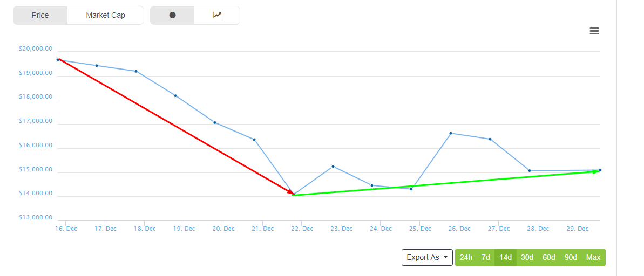Click the green arrow's tip at chart end

point(598,171)
